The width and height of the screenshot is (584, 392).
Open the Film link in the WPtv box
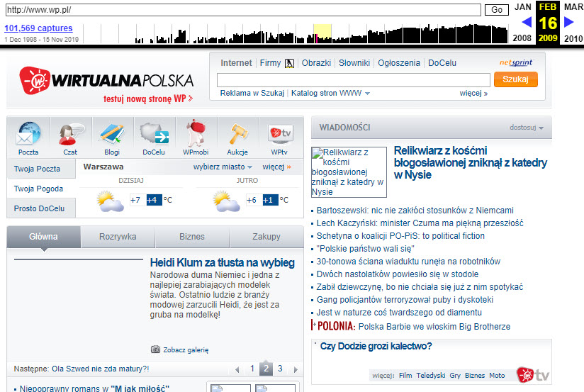(405, 376)
